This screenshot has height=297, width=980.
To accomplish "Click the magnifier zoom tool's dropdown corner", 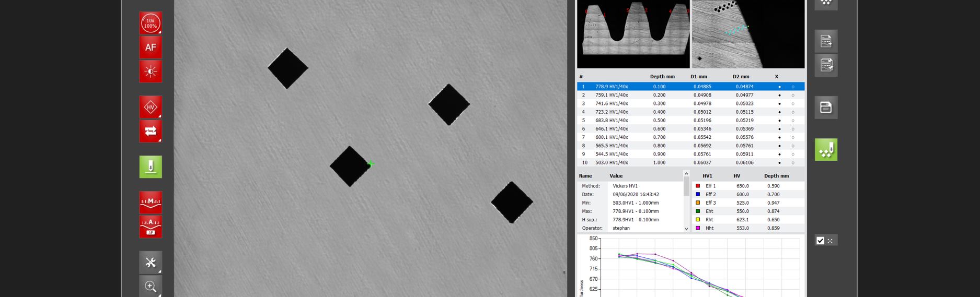I will pos(159,295).
